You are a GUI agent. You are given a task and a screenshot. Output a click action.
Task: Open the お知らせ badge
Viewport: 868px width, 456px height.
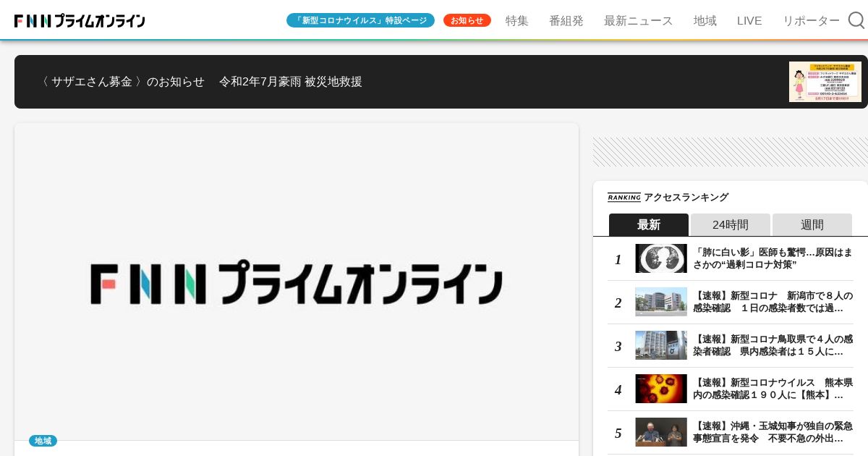[467, 20]
